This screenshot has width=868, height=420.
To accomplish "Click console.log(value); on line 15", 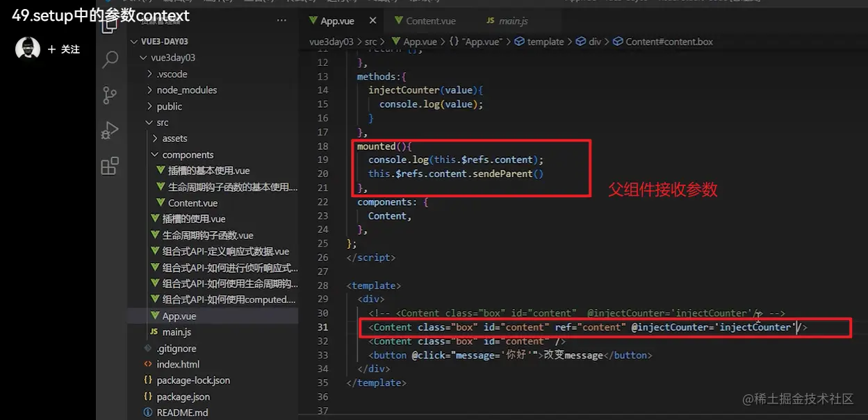I will [x=431, y=104].
